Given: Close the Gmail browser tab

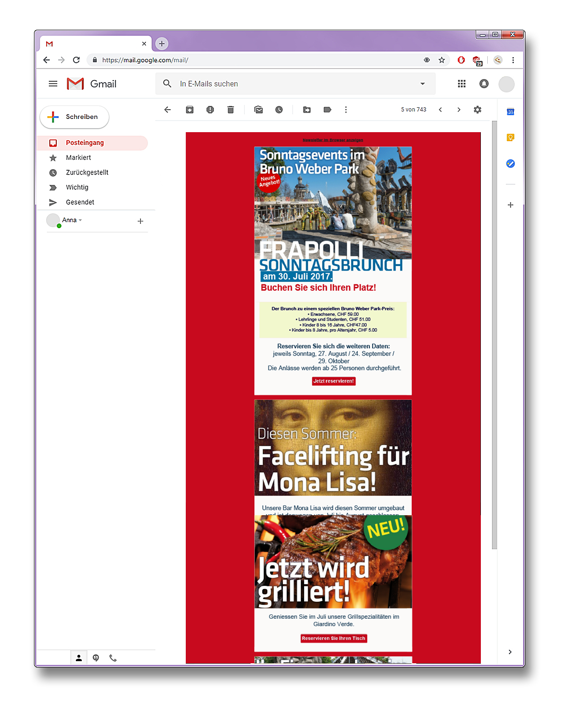Looking at the screenshot, I should click(x=144, y=44).
